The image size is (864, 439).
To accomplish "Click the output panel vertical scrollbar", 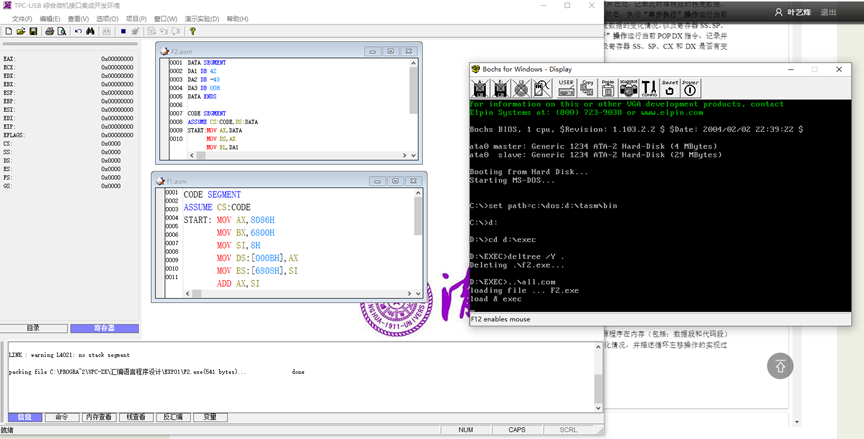I will pos(598,377).
